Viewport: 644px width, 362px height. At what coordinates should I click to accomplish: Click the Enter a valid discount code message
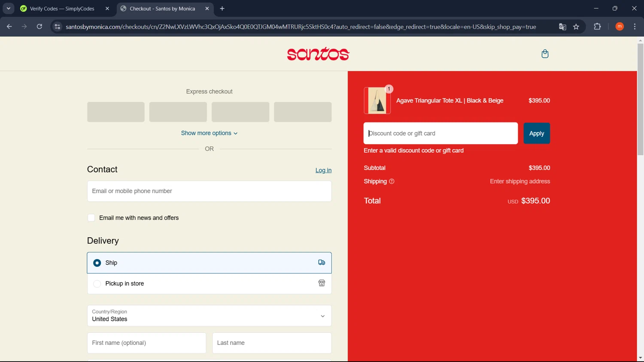[413, 151]
